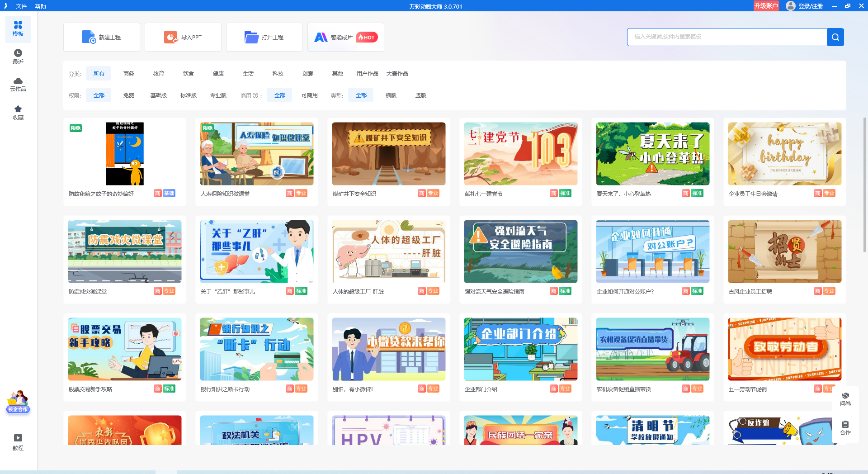Click the template search input field

tap(727, 37)
